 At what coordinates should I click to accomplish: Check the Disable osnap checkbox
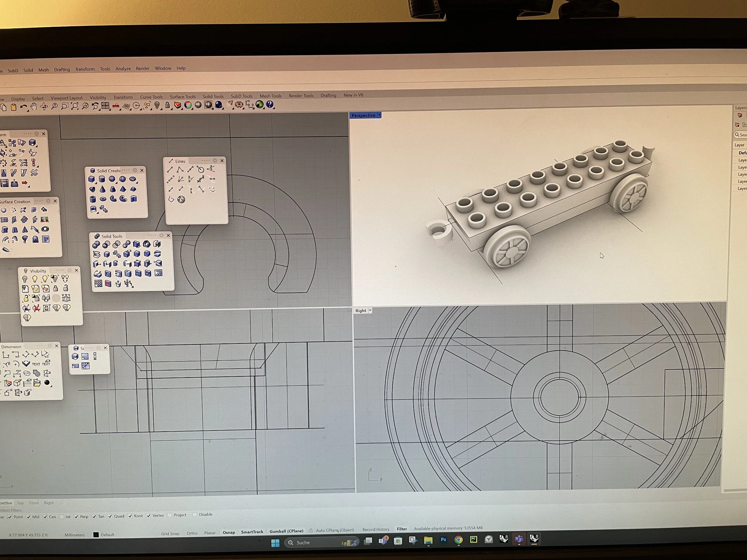[x=195, y=514]
